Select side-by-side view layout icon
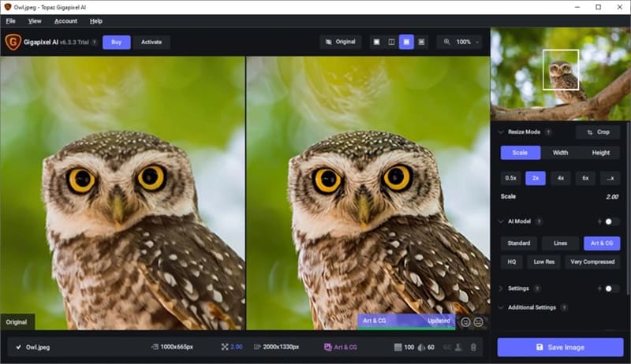 click(406, 42)
